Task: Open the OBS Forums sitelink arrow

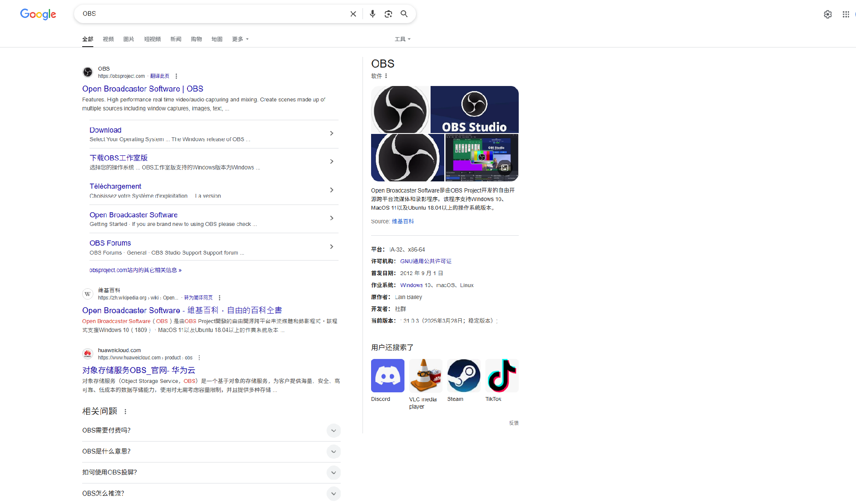Action: click(x=332, y=247)
